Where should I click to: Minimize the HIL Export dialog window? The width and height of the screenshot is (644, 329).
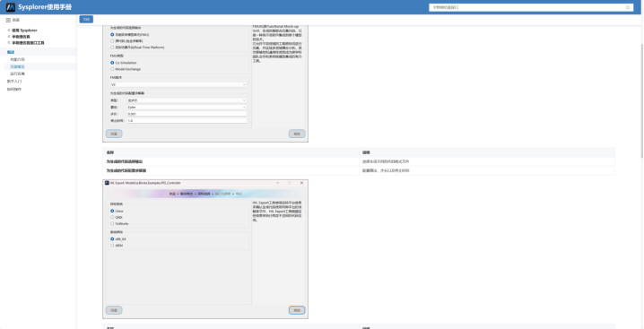[x=277, y=183]
